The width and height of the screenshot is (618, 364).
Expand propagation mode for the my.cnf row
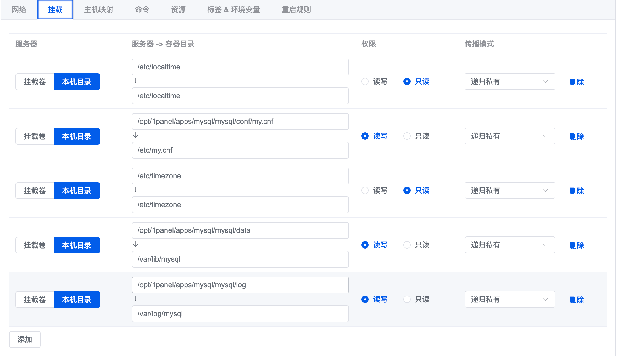point(509,136)
